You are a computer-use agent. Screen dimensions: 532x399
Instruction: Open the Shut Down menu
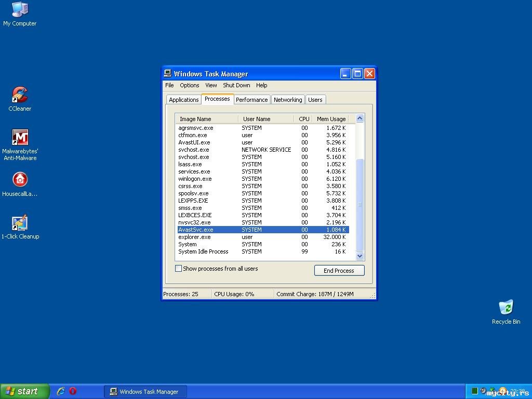tap(236, 85)
